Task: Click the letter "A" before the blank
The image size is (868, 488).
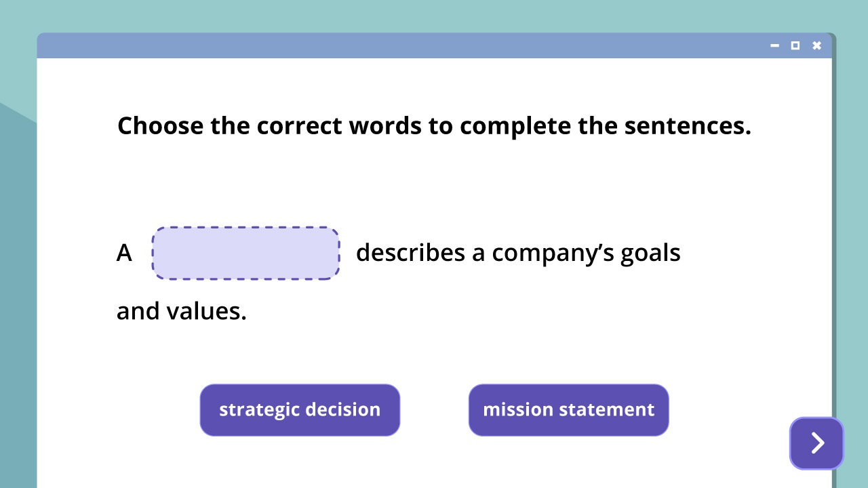Action: [124, 253]
